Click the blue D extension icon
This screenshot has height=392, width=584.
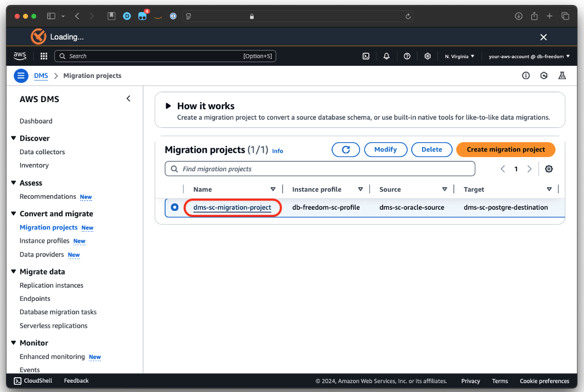click(x=127, y=16)
